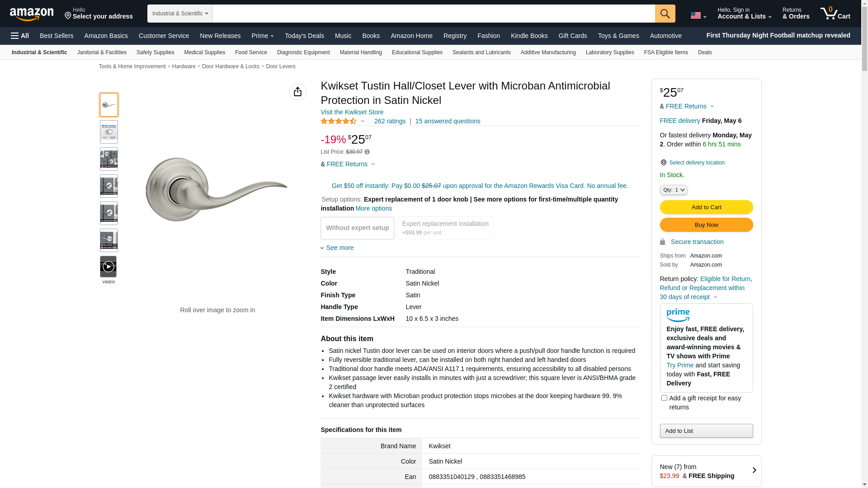The width and height of the screenshot is (868, 488).
Task: Visit the Kwikset Store link
Action: 352,112
